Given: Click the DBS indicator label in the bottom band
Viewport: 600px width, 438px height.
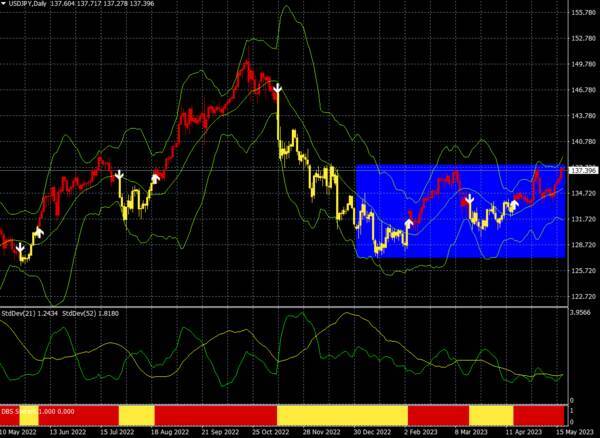Looking at the screenshot, I should 38,412.
